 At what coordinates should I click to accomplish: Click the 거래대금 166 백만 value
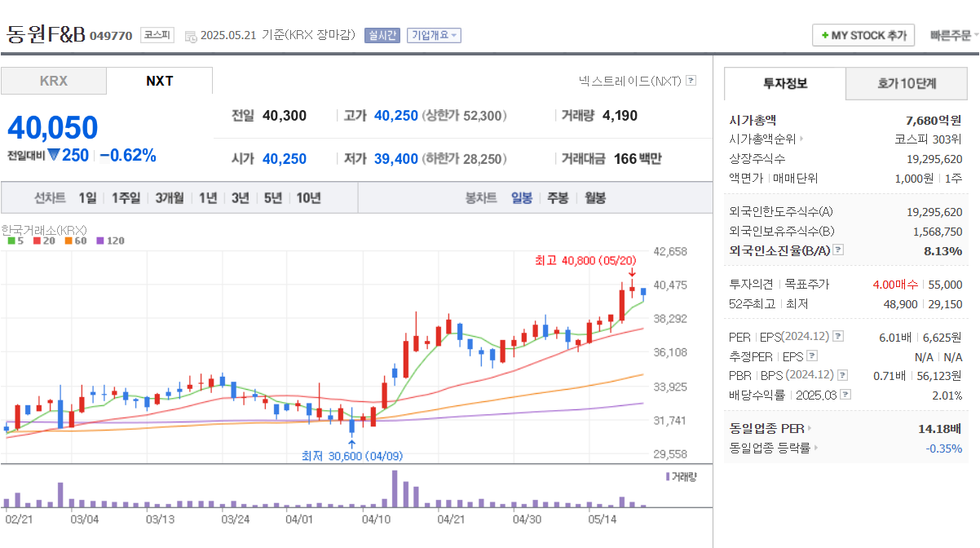tap(638, 158)
